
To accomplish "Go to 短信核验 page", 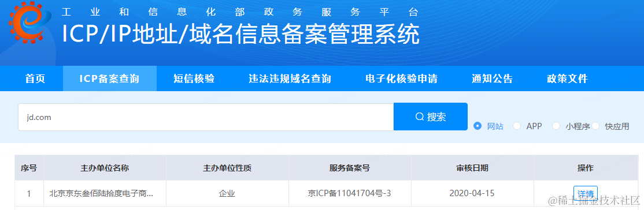I will [194, 78].
